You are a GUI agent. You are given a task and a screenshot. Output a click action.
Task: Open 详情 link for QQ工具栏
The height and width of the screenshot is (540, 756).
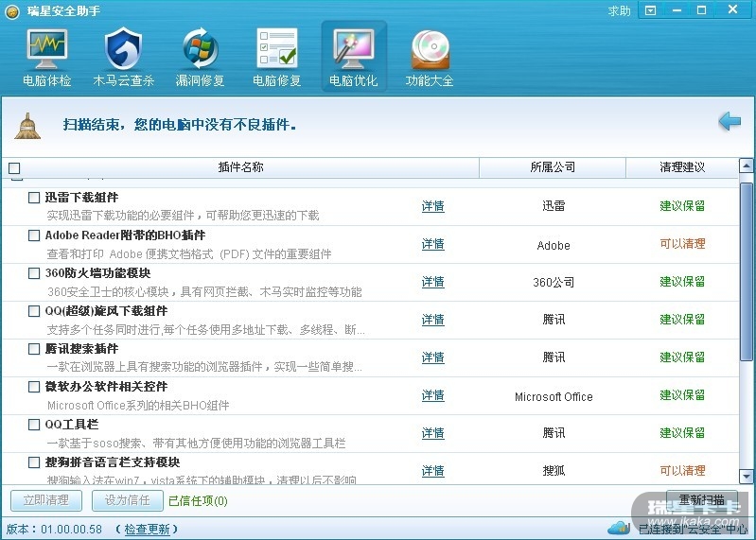click(x=433, y=433)
